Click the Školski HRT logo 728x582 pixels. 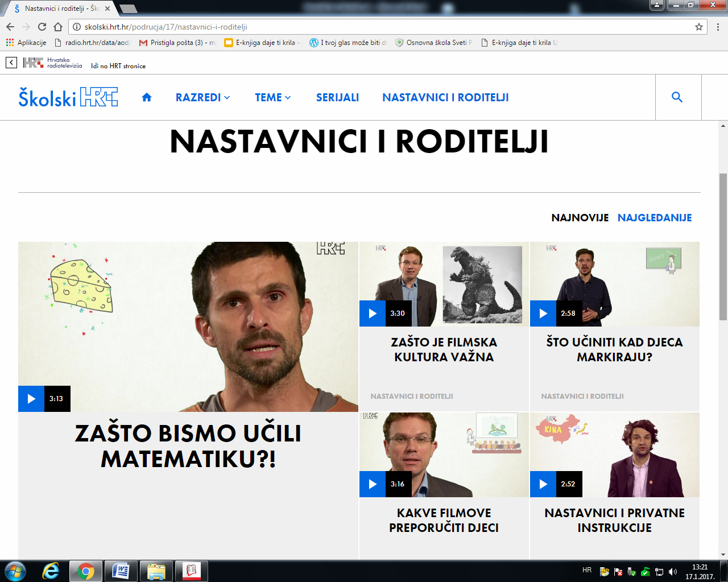68,97
